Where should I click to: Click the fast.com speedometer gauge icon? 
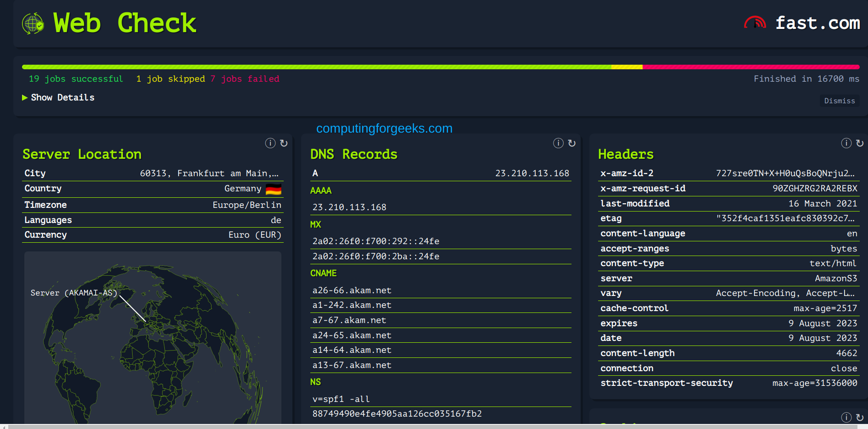[755, 22]
